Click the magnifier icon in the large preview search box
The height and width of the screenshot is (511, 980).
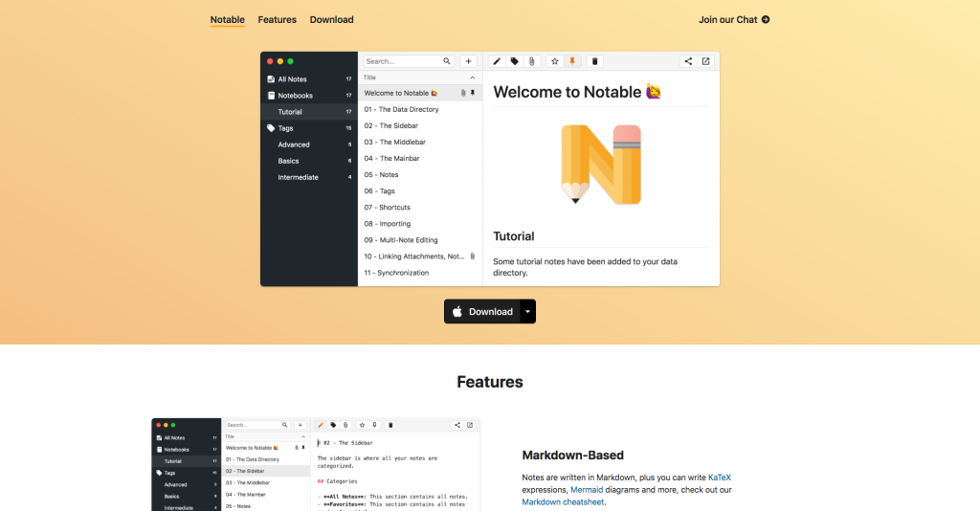click(447, 61)
